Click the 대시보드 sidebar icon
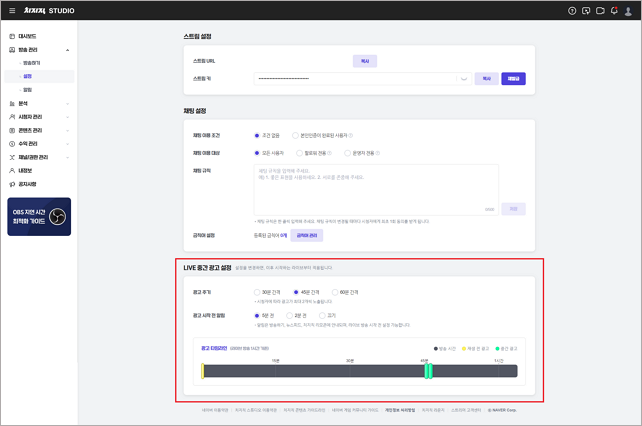Image resolution: width=642 pixels, height=426 pixels. pos(11,35)
